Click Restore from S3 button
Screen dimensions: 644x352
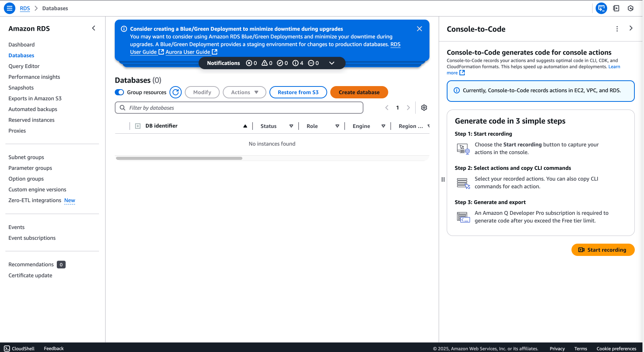pyautogui.click(x=298, y=92)
